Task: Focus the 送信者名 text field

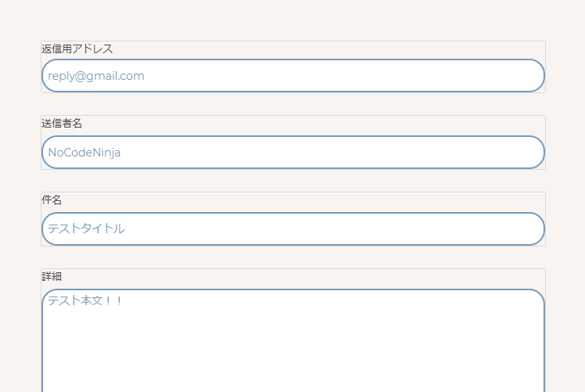Action: coord(293,153)
